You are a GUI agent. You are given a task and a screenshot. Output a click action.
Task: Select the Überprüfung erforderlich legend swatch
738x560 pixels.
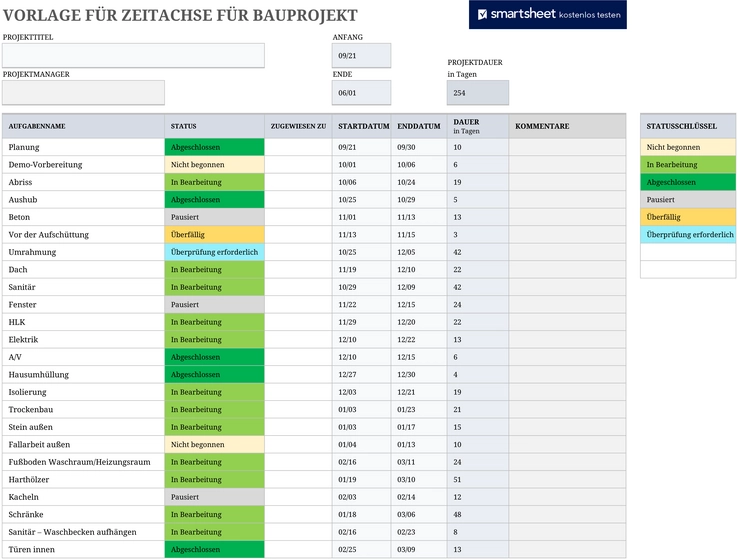(x=688, y=234)
